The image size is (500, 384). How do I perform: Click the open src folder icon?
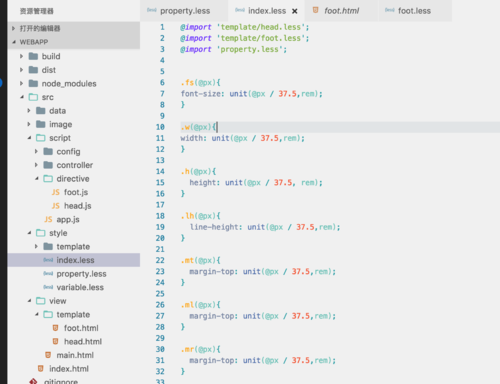pyautogui.click(x=33, y=97)
